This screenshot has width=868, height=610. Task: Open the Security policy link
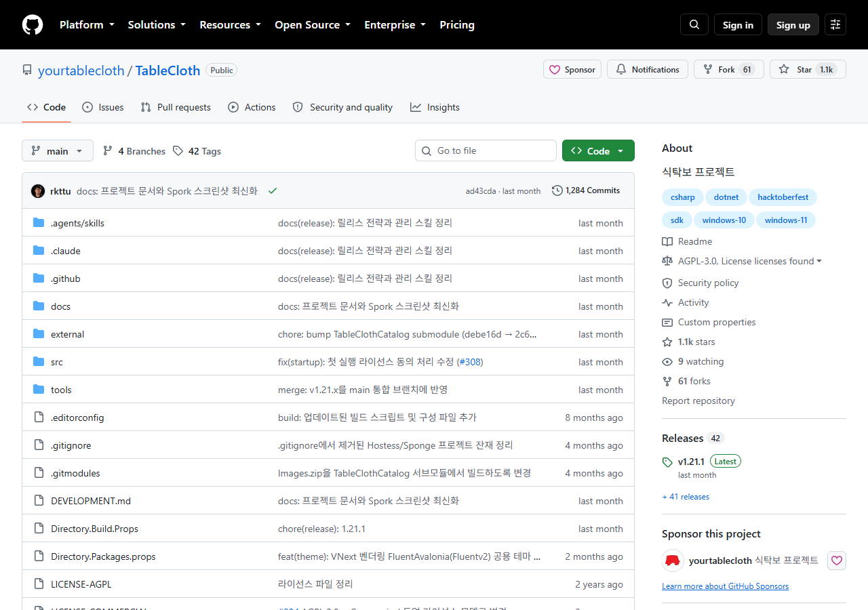[701, 283]
